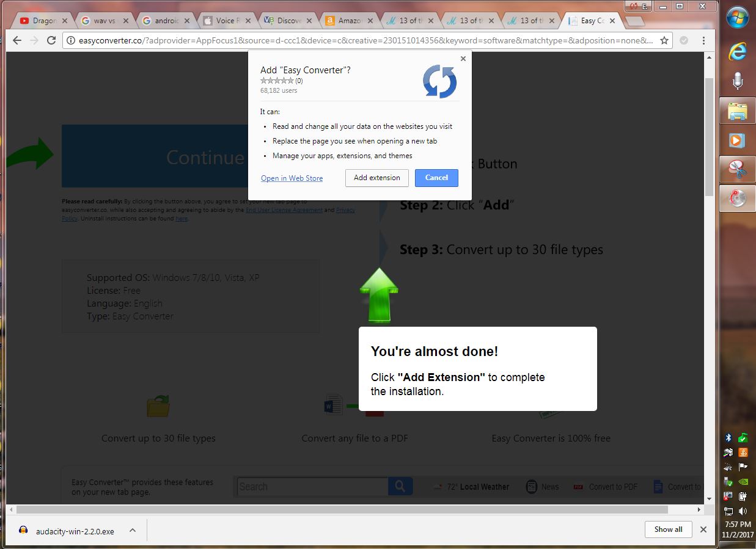
Task: Show all downloads
Action: pyautogui.click(x=668, y=529)
